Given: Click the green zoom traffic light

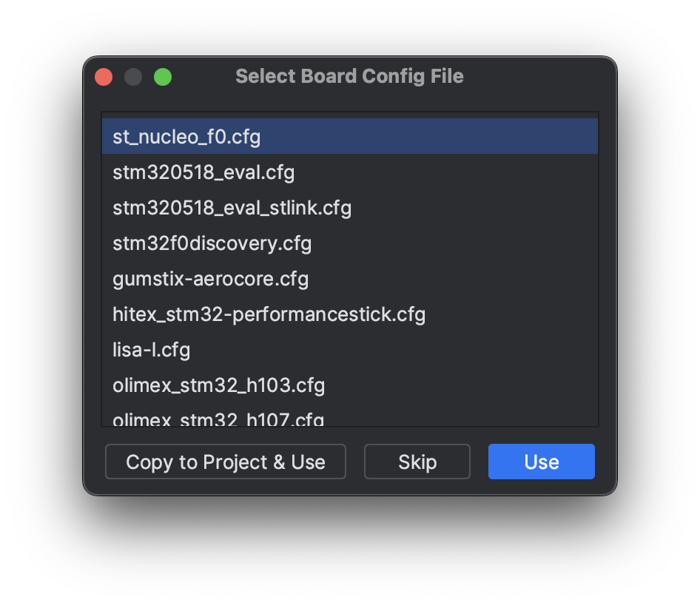Looking at the screenshot, I should [163, 76].
